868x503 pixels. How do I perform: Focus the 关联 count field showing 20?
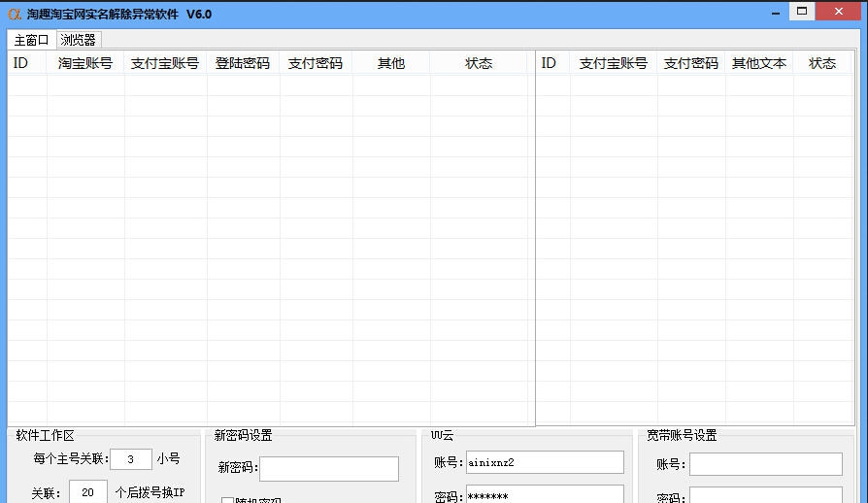coord(88,492)
